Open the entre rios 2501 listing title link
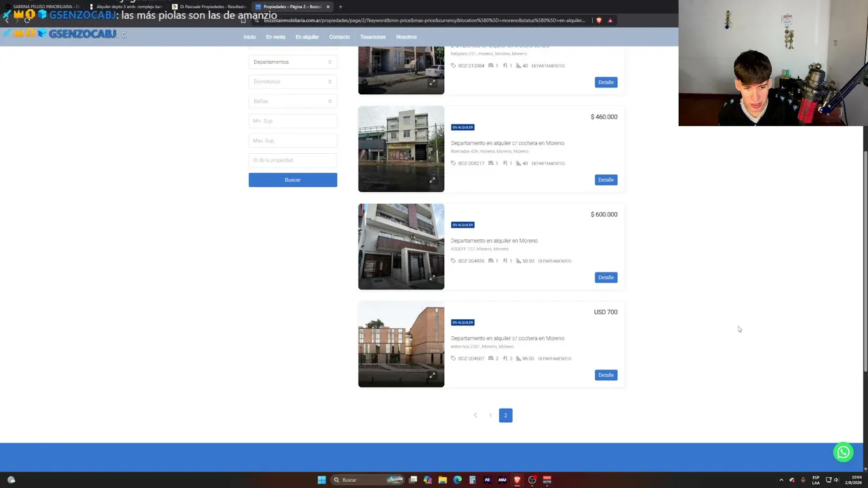Screen dimensions: 868x488 (507, 338)
